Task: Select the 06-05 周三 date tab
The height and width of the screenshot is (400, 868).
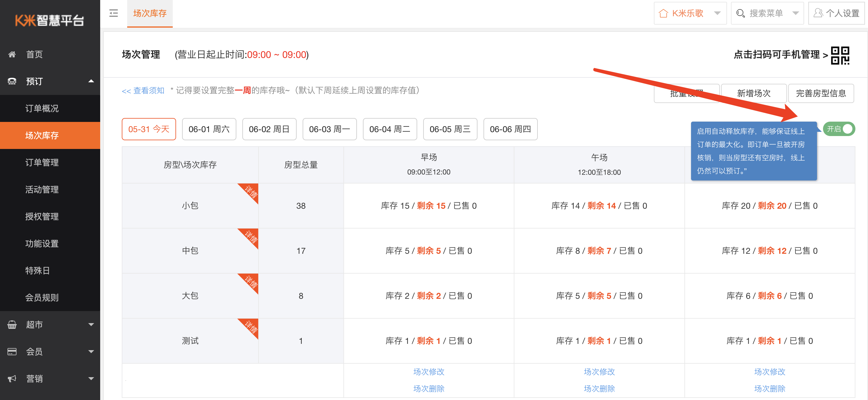Action: click(x=450, y=129)
